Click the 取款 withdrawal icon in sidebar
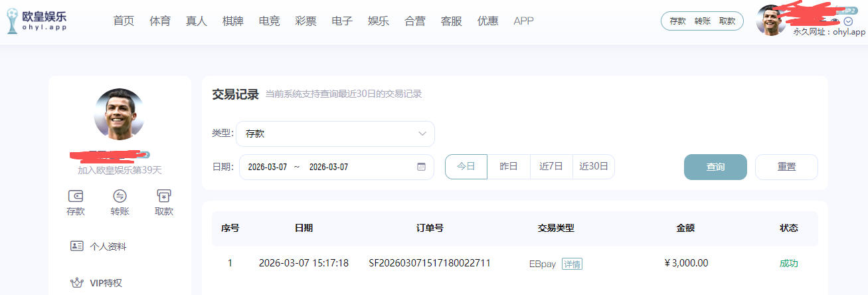This screenshot has height=295, width=868. 164,196
